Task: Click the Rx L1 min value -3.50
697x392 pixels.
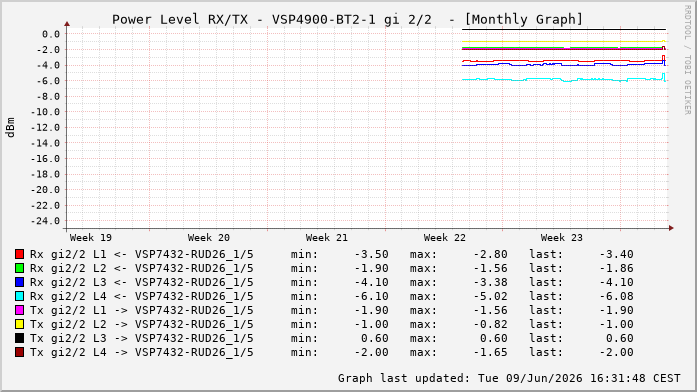Action: point(372,254)
